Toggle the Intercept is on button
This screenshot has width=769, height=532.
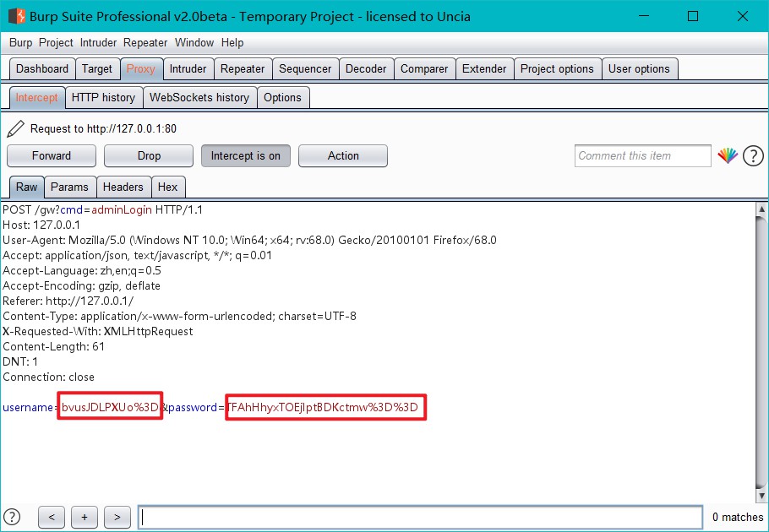[x=246, y=155]
